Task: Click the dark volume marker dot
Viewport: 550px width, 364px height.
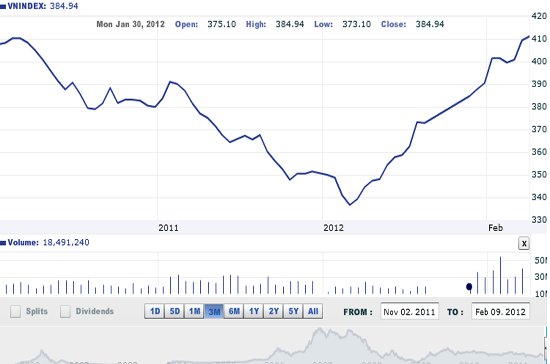Action: tap(469, 287)
